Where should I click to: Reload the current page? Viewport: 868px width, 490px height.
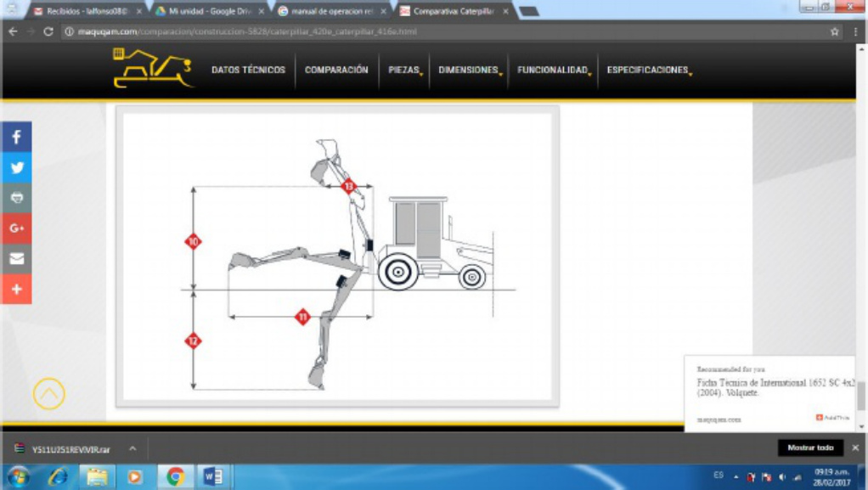pos(48,31)
